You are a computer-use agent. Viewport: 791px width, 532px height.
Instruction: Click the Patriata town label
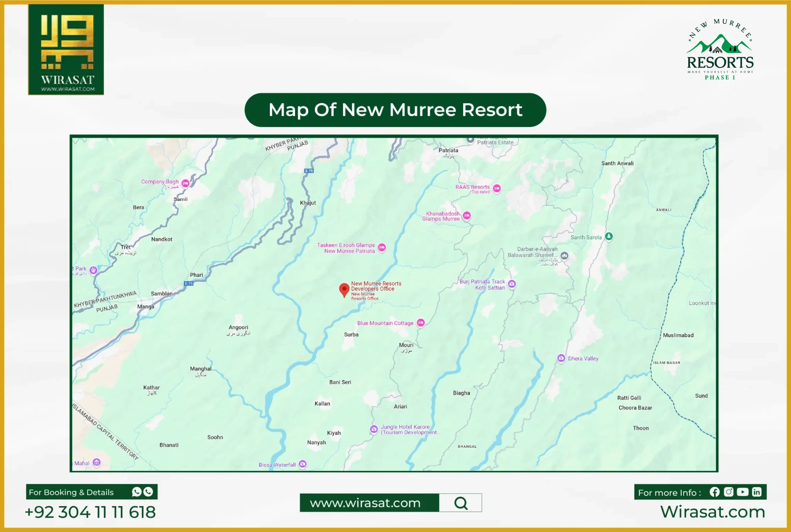tap(448, 150)
